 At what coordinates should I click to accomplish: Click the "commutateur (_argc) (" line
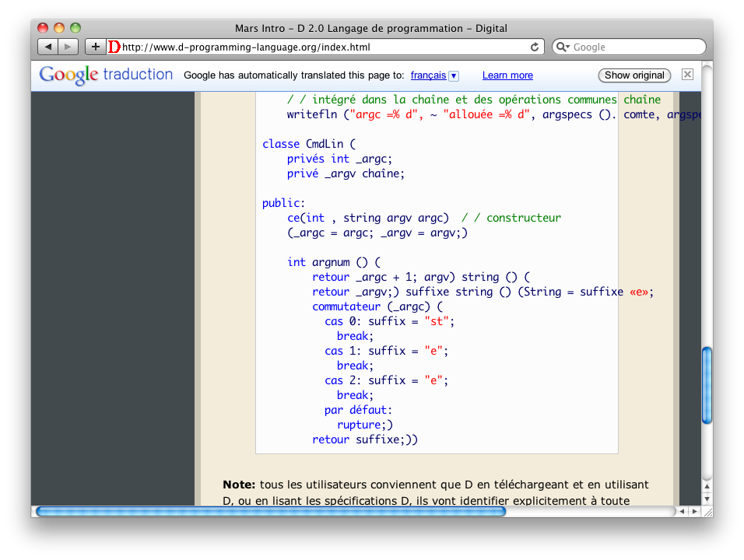377,306
